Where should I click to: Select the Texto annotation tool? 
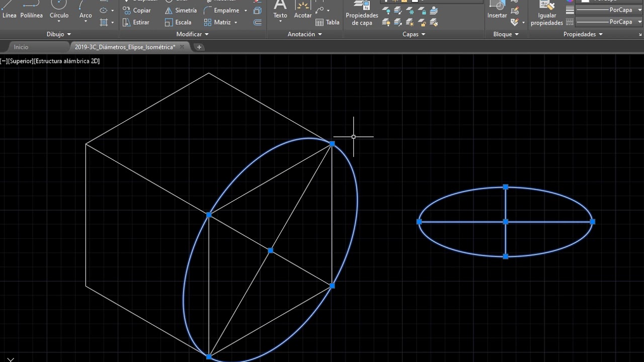(280, 10)
